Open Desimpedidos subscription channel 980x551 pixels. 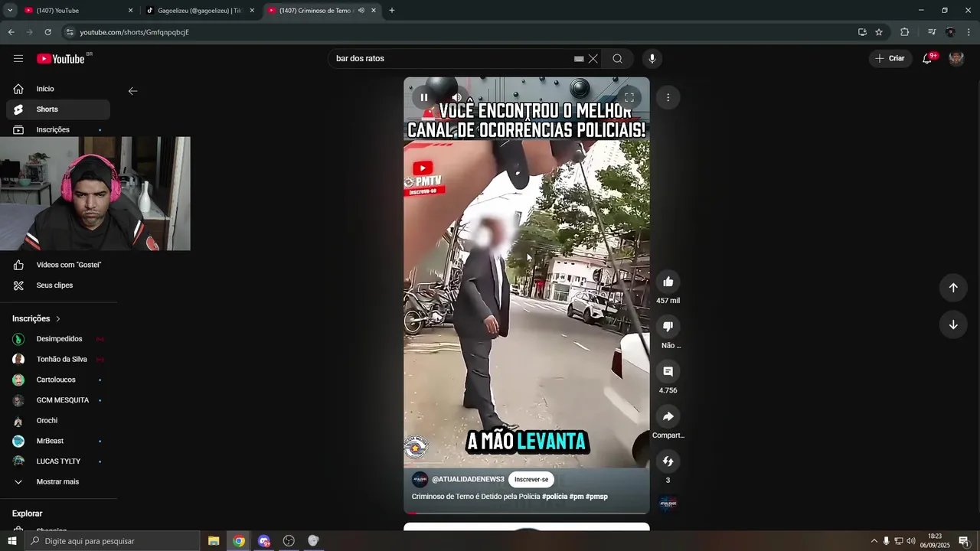(x=58, y=339)
